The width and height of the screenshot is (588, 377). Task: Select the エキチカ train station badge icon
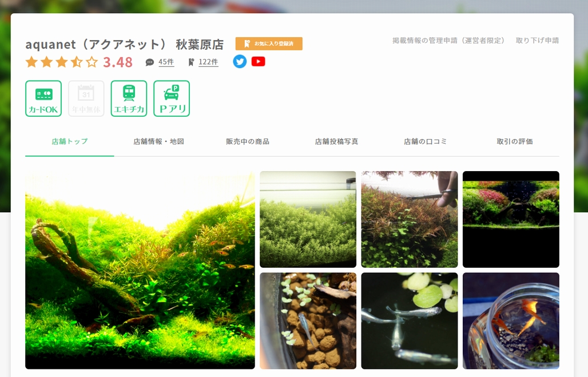[x=129, y=98]
